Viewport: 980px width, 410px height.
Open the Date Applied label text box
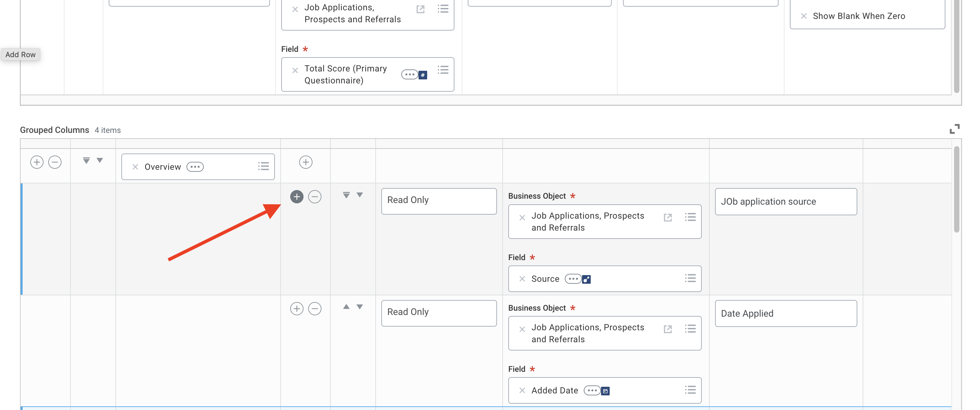(785, 313)
